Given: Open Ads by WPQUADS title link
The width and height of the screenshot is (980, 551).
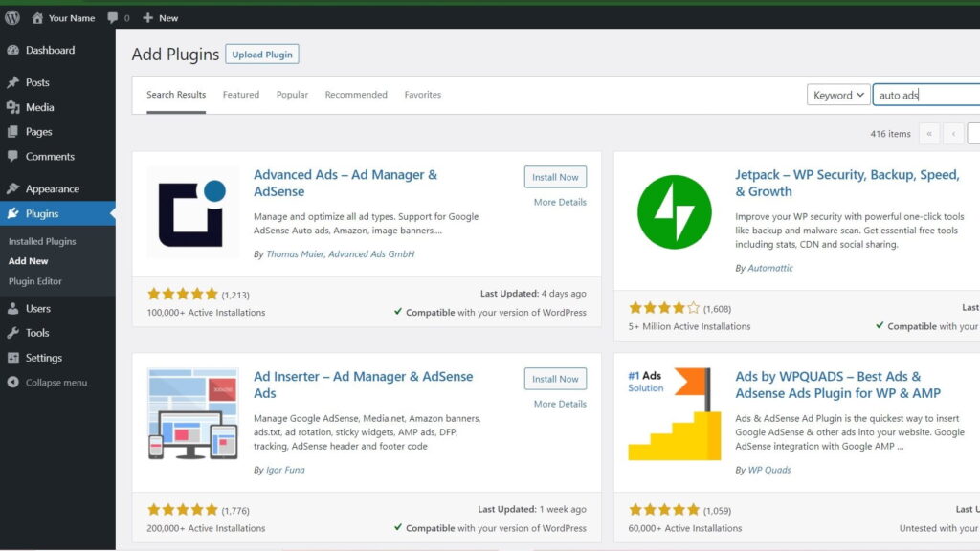Looking at the screenshot, I should pyautogui.click(x=837, y=385).
